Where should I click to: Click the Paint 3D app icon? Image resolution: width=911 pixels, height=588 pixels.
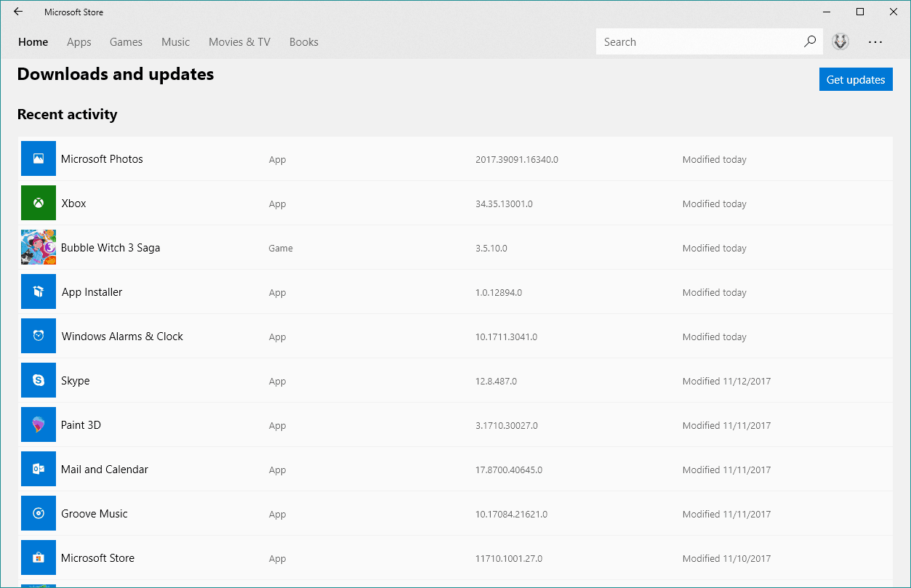pyautogui.click(x=39, y=424)
